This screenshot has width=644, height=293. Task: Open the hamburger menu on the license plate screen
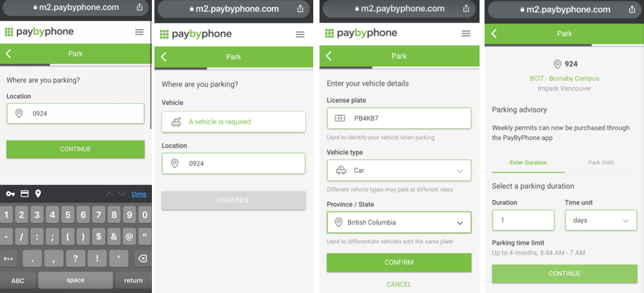click(x=466, y=34)
